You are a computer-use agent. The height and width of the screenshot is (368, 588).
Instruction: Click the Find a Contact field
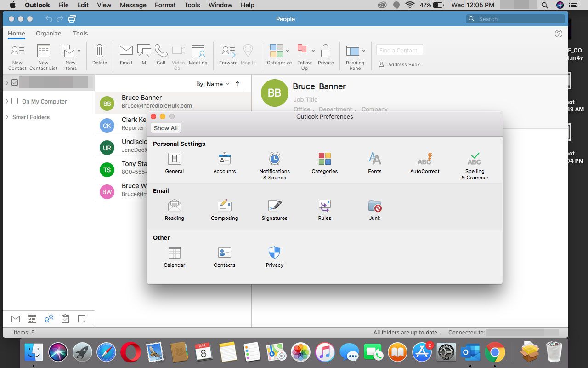[399, 50]
